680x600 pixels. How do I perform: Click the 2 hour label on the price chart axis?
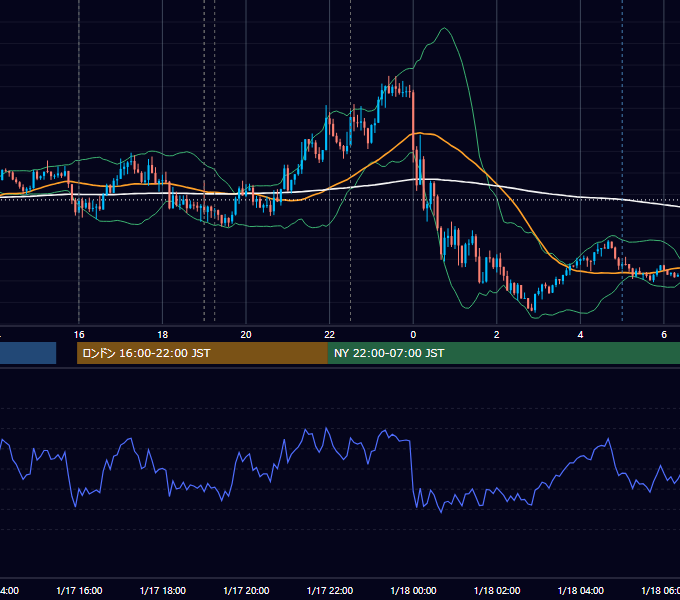point(497,335)
